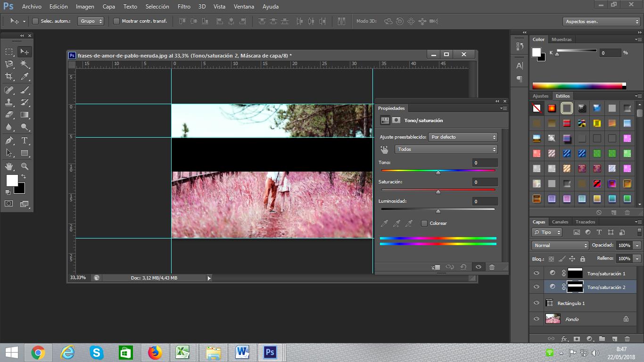Select the Hand tool

pos(9,166)
